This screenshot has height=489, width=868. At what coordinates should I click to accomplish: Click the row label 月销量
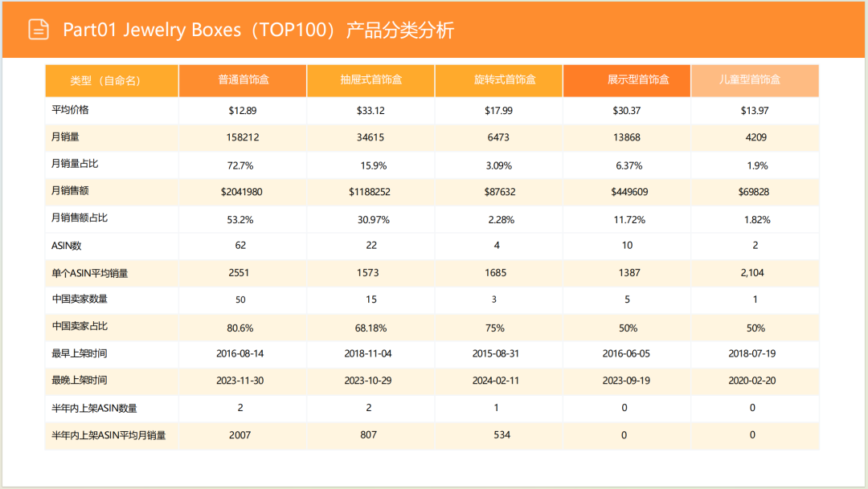pos(65,137)
